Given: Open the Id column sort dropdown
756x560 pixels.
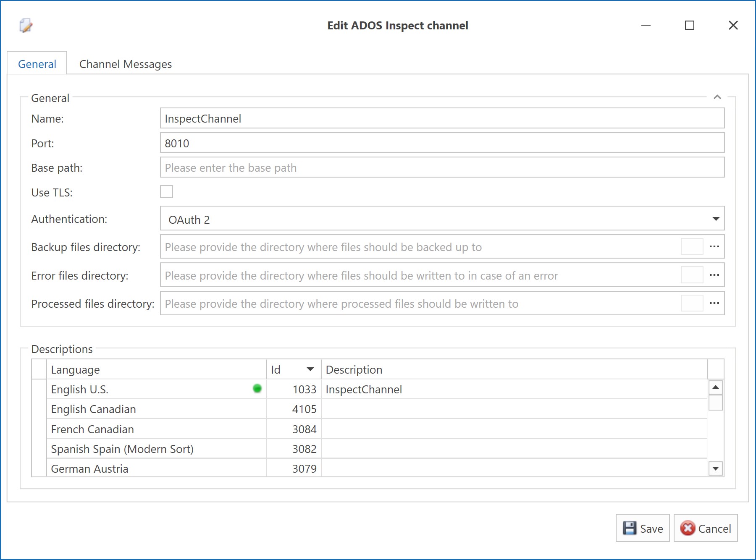Looking at the screenshot, I should 311,369.
